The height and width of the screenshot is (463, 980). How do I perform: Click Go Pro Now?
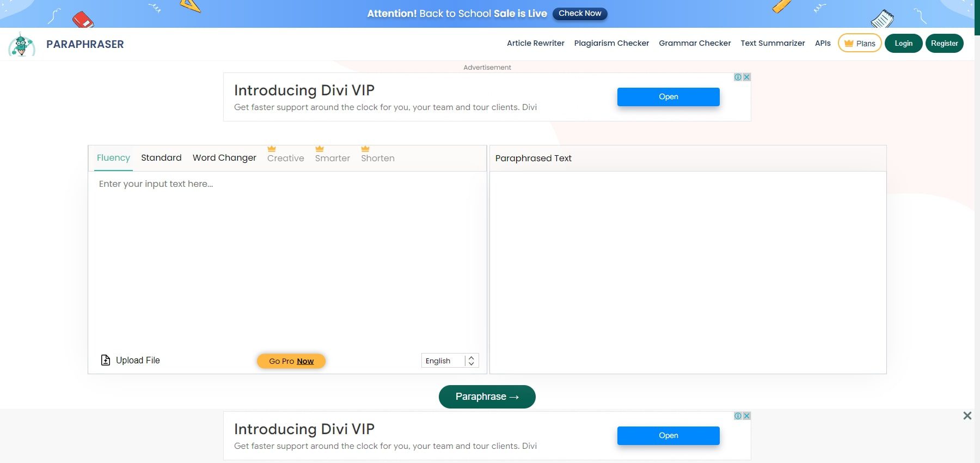click(291, 361)
